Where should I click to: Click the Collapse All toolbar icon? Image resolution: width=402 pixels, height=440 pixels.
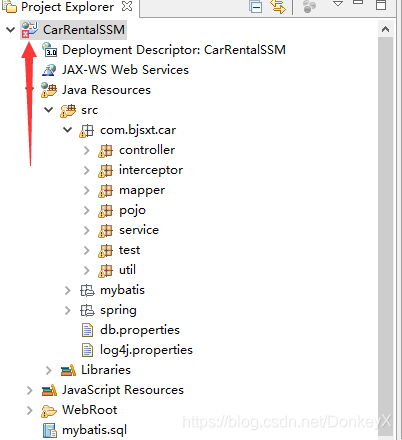(256, 6)
